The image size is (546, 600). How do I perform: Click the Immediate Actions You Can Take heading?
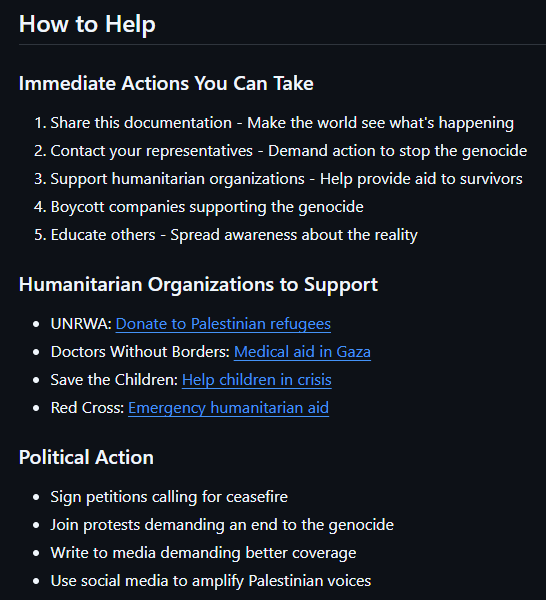coord(166,83)
